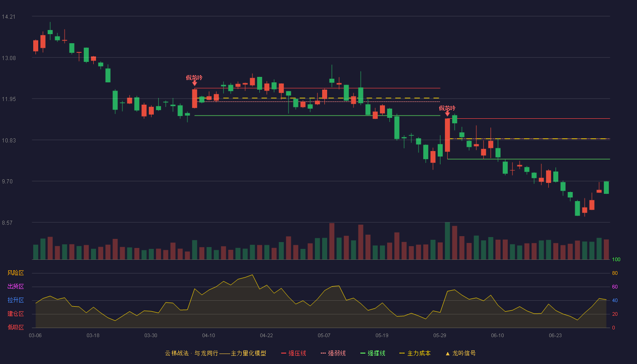Click the 建仓区 zone label
The width and height of the screenshot is (637, 364).
(15, 314)
